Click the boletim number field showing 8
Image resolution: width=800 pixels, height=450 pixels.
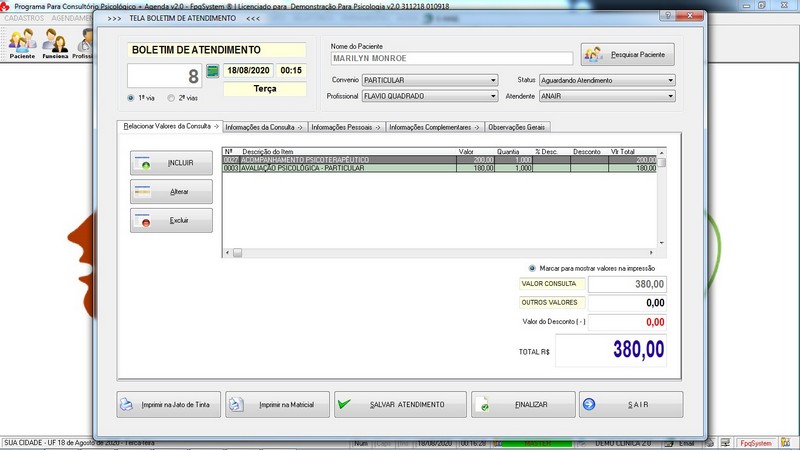pos(165,76)
